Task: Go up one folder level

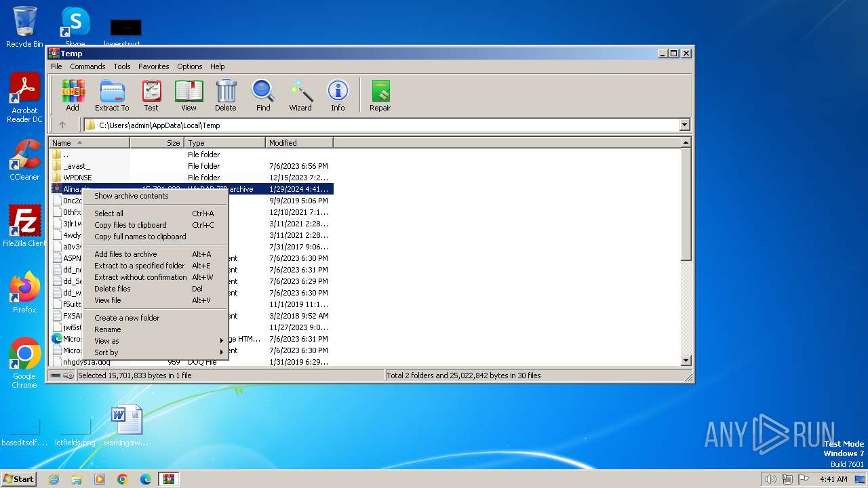Action: pos(62,125)
